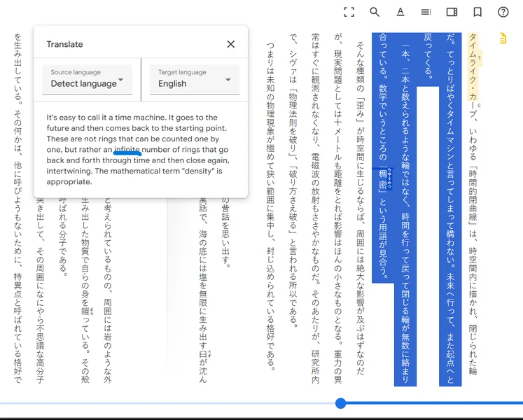Open the help question mark icon

click(503, 13)
